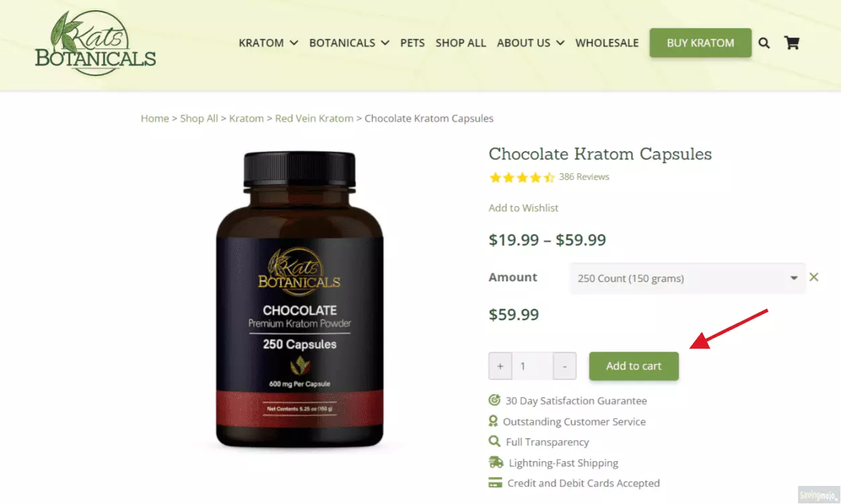Screen dimensions: 841x504
Task: Click the Kats Botanicals logo
Action: (95, 43)
